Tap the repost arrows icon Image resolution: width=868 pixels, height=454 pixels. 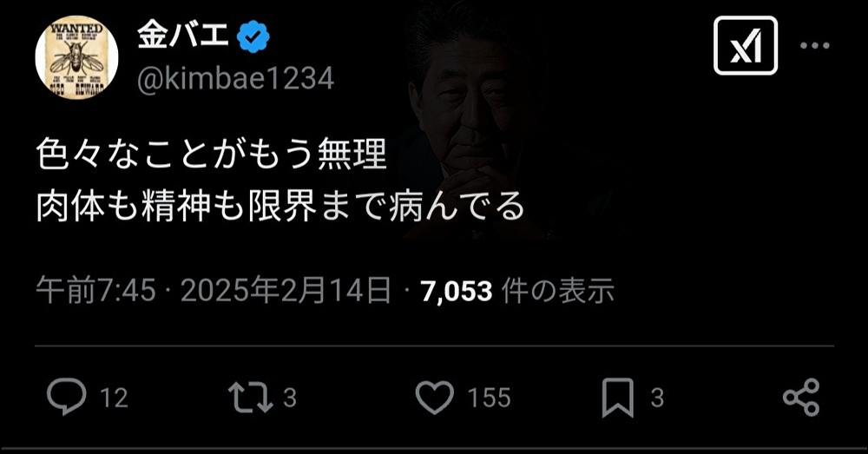(x=251, y=397)
